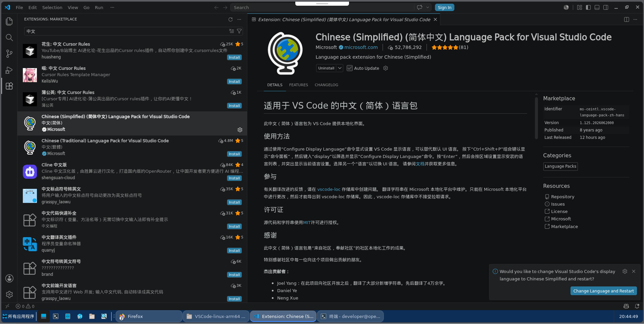This screenshot has width=644, height=324.
Task: Go back using the navigation arrow
Action: pyautogui.click(x=216, y=7)
